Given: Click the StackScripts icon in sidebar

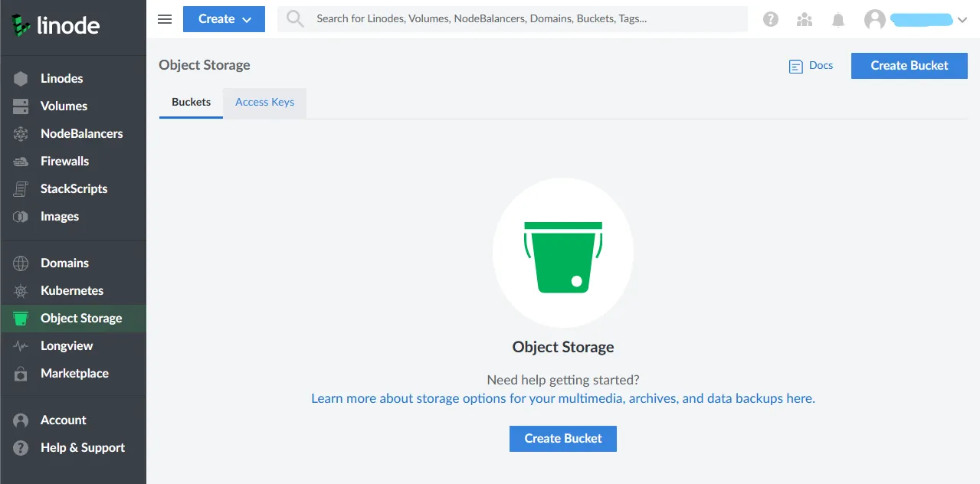Looking at the screenshot, I should pos(21,188).
